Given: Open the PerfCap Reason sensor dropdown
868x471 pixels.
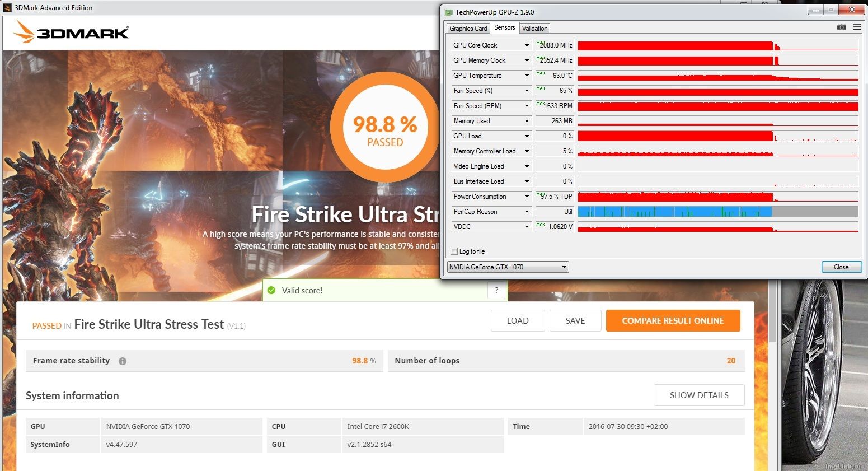Looking at the screenshot, I should click(x=526, y=212).
